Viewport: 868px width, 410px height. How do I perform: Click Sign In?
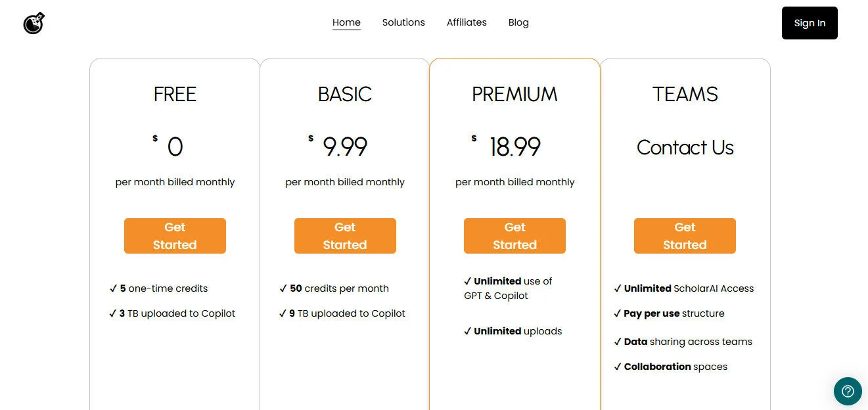pos(810,22)
